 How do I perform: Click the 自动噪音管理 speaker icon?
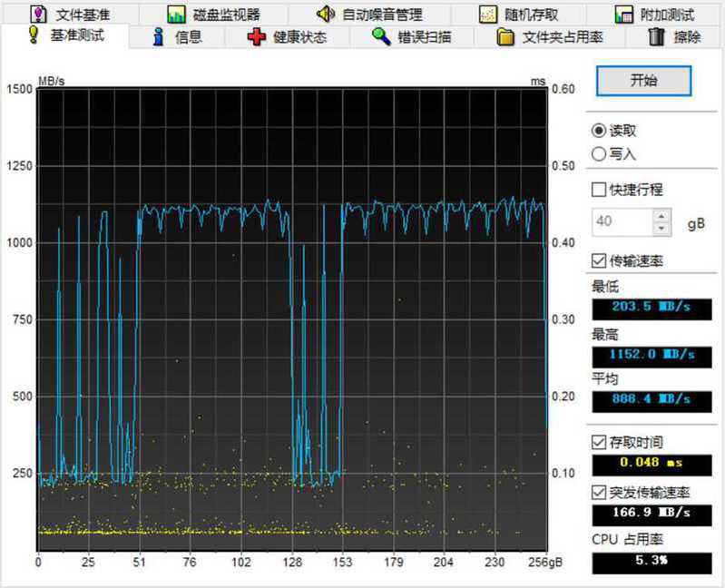325,14
